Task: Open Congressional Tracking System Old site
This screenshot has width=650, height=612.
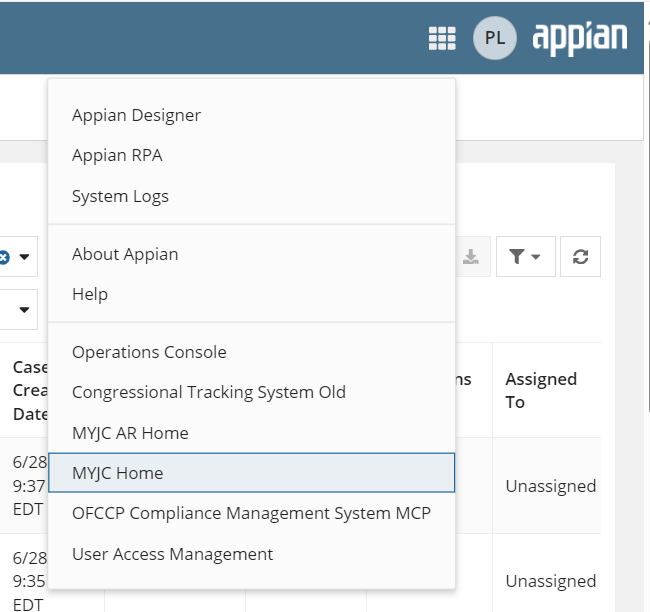Action: click(252, 392)
